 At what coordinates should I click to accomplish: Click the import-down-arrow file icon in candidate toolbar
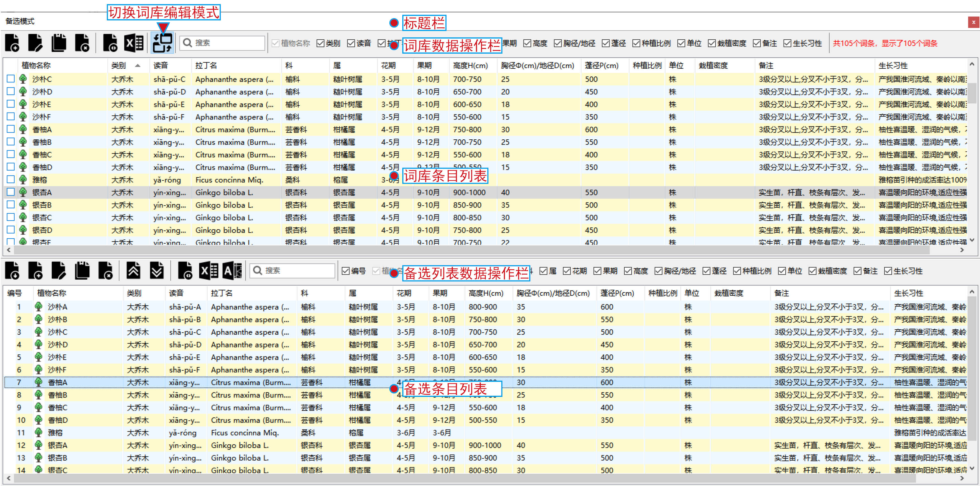[x=12, y=270]
